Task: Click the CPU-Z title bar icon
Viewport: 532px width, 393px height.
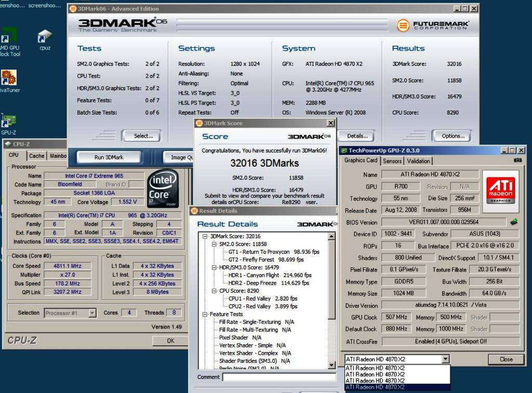Action: [x=8, y=144]
